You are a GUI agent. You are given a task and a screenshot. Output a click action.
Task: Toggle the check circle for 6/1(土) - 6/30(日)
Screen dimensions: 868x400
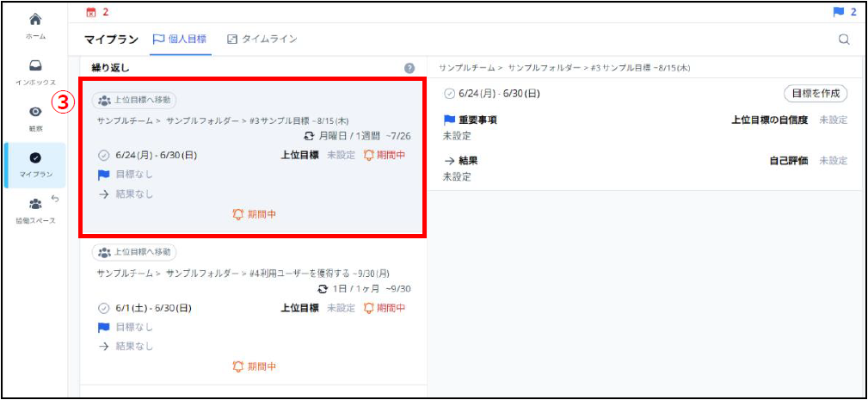coord(102,308)
